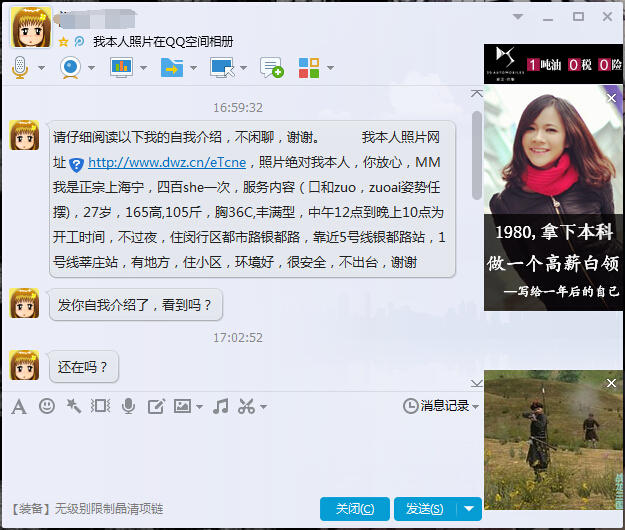Start a voice call with microphone icon
Screen dimensions: 625x530
pyautogui.click(x=20, y=67)
